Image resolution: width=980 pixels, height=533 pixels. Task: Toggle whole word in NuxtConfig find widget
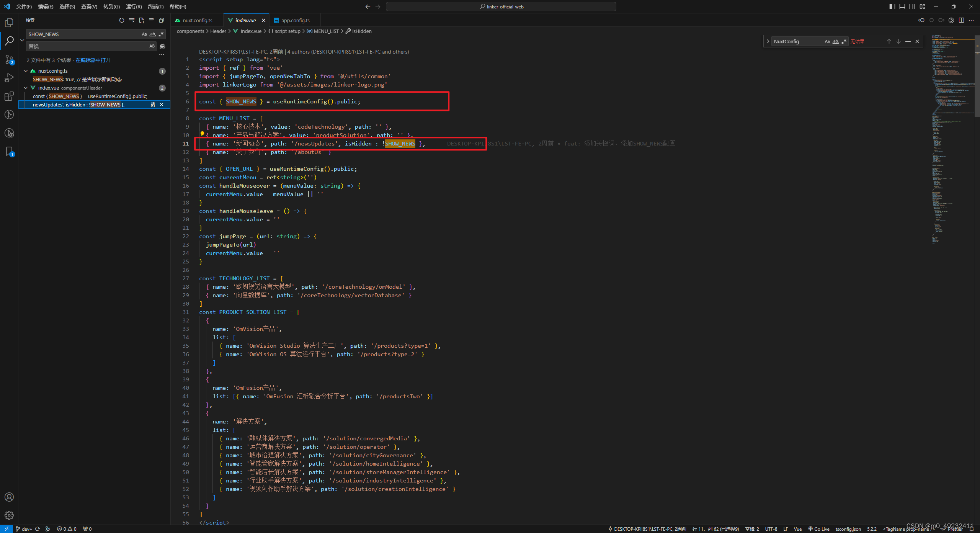836,41
